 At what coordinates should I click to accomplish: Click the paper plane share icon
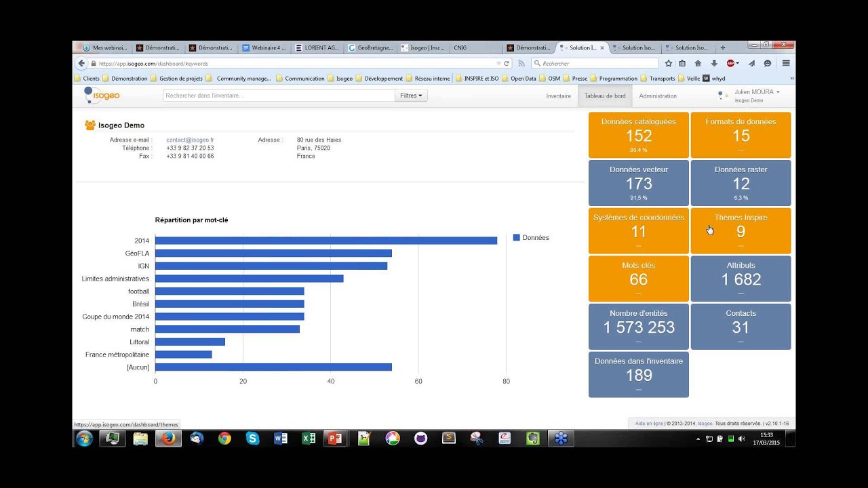click(x=751, y=63)
